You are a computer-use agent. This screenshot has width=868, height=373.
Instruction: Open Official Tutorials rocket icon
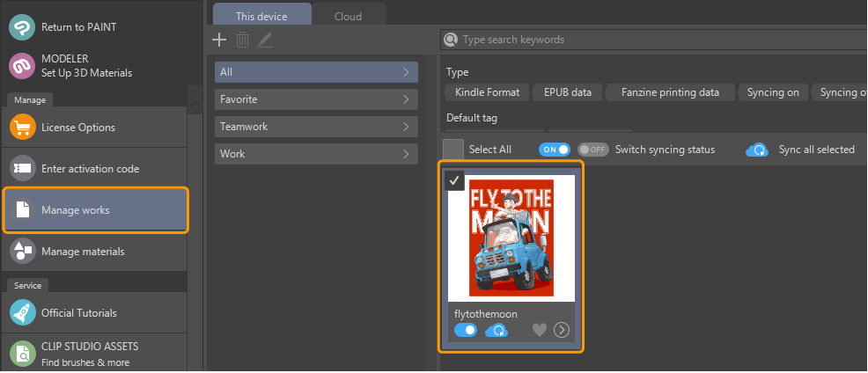[x=22, y=312]
